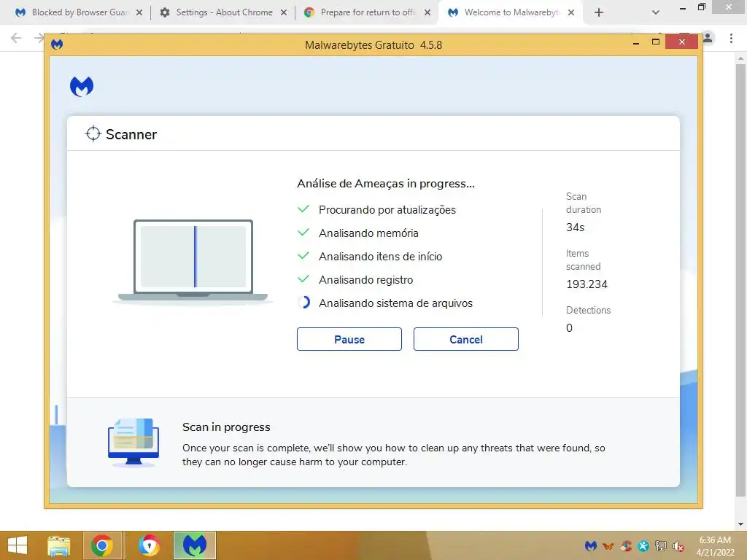The height and width of the screenshot is (560, 747).
Task: Click the scroll down arrow of the page
Action: coord(740,524)
